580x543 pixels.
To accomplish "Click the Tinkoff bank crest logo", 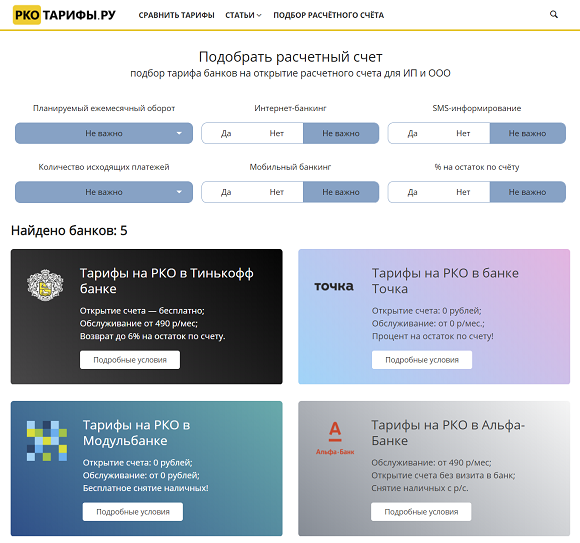I will (45, 285).
